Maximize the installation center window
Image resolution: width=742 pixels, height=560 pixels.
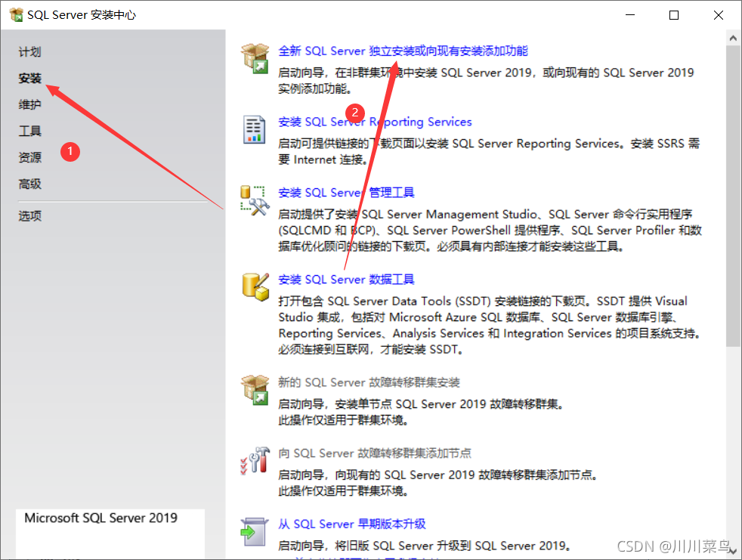[674, 15]
